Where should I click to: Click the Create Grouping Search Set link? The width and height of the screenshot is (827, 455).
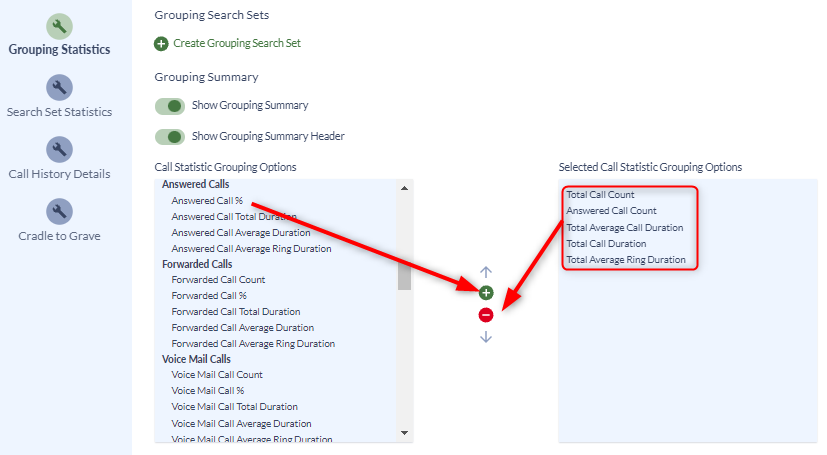tap(237, 43)
